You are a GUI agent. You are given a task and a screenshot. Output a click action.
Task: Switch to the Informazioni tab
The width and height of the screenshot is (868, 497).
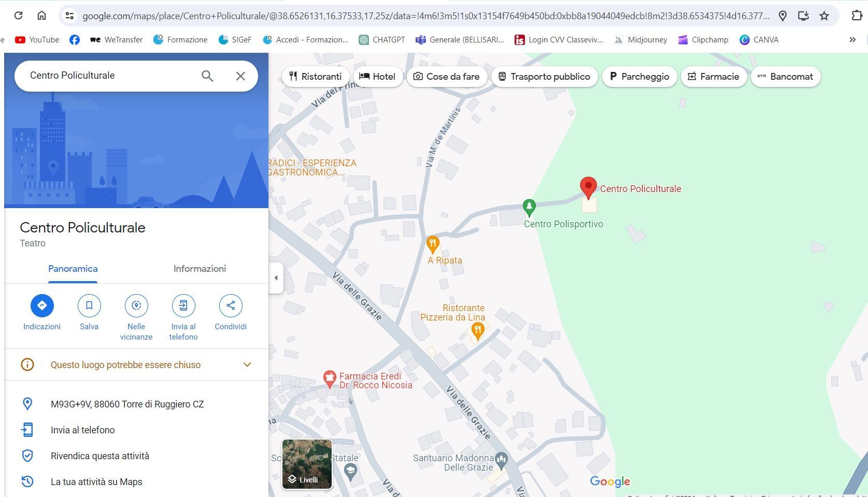[200, 269]
